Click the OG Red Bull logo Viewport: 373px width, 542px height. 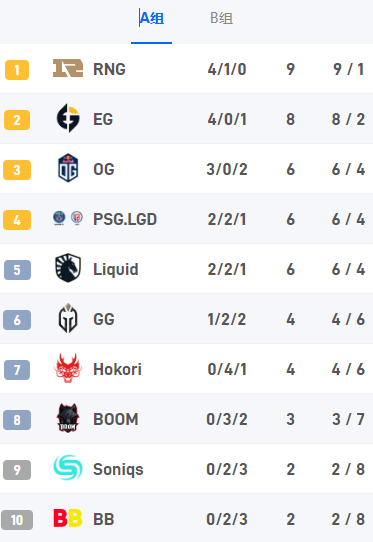[x=68, y=168]
